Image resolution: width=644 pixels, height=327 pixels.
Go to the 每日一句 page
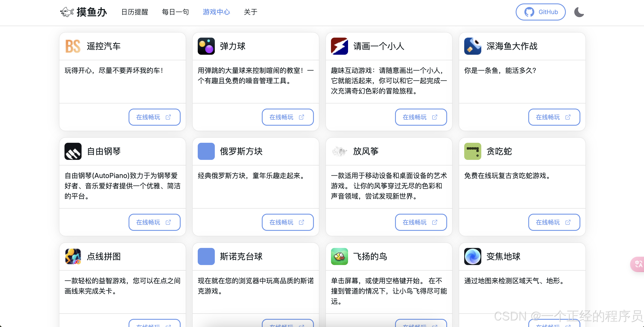pos(175,12)
